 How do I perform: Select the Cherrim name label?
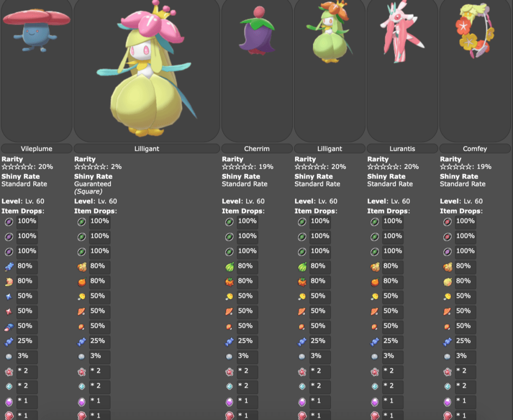(x=257, y=149)
